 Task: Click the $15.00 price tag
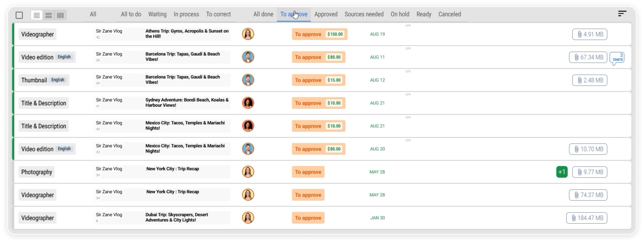point(334,80)
